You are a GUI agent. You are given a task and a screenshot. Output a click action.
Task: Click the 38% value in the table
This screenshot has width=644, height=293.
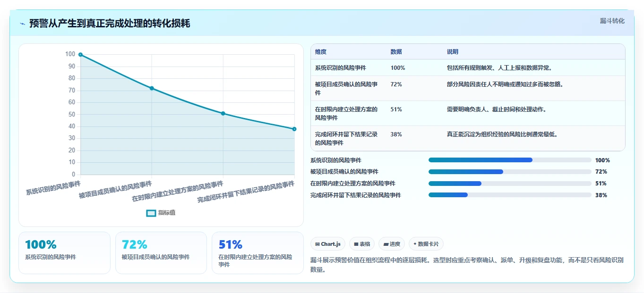click(396, 134)
